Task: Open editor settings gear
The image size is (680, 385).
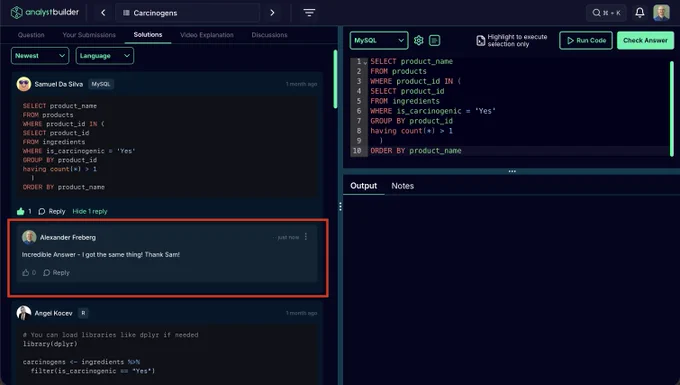Action: 418,40
